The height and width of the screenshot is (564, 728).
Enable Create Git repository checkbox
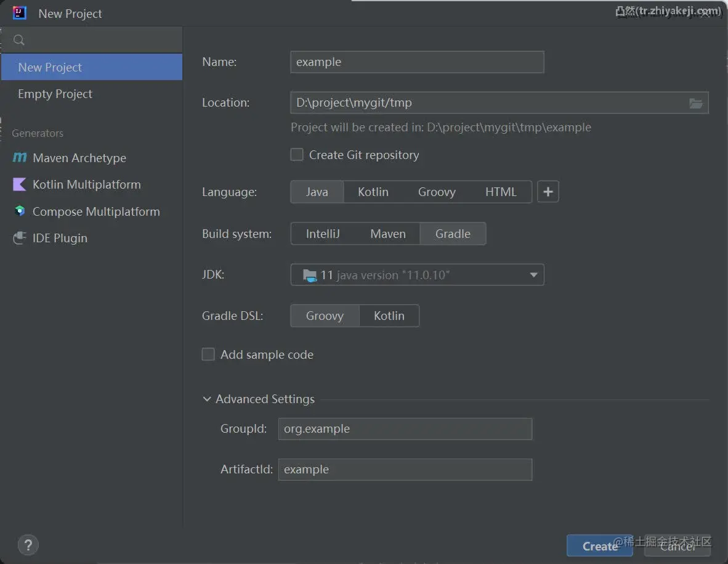[297, 155]
